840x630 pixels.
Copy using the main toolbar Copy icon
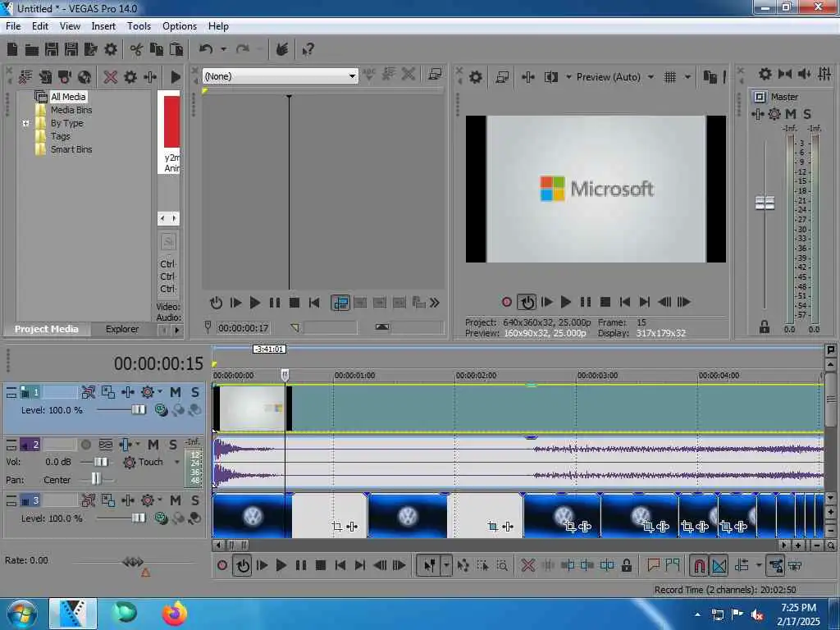[157, 50]
